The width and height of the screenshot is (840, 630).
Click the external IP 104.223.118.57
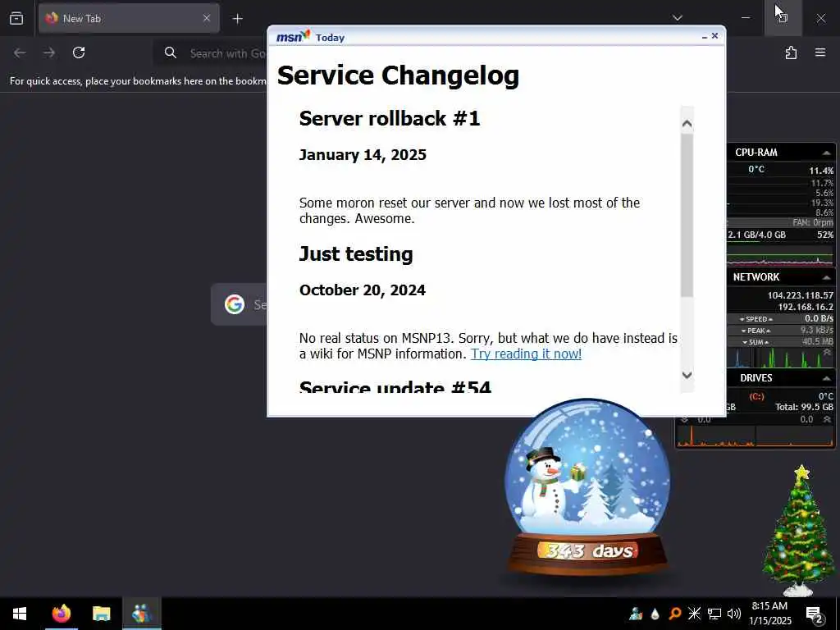click(x=801, y=295)
